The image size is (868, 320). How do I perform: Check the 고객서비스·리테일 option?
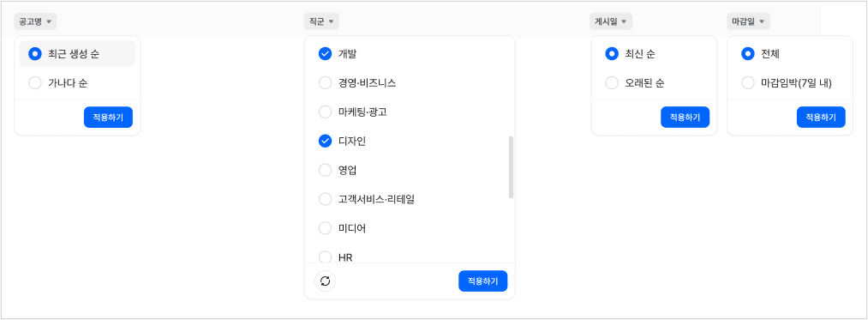point(410,199)
